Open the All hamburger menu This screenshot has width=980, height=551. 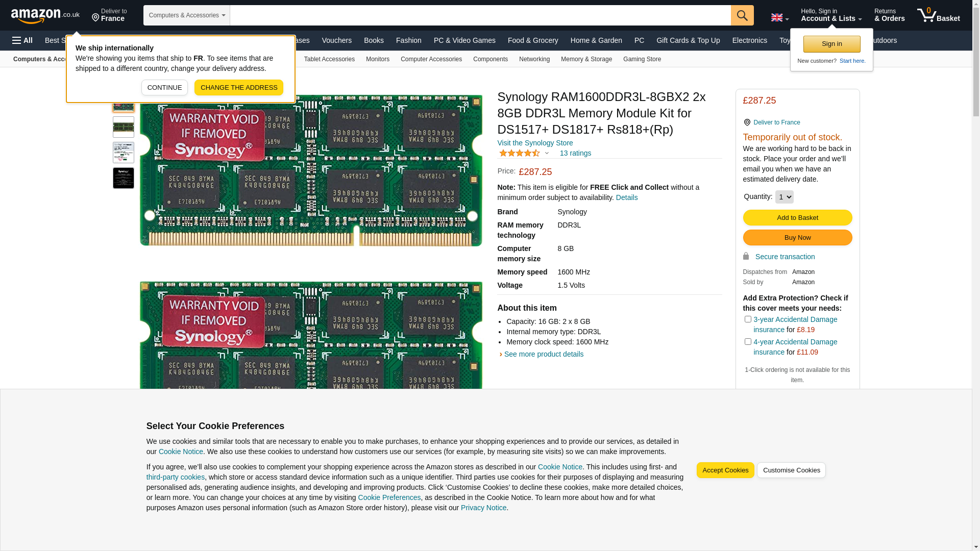point(22,40)
